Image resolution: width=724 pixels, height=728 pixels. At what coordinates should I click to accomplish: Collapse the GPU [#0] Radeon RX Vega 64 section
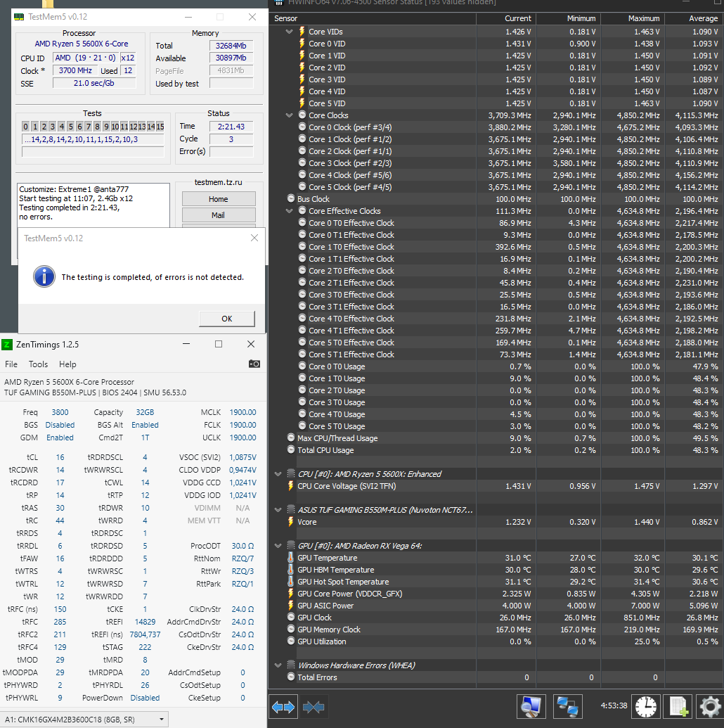tap(278, 546)
